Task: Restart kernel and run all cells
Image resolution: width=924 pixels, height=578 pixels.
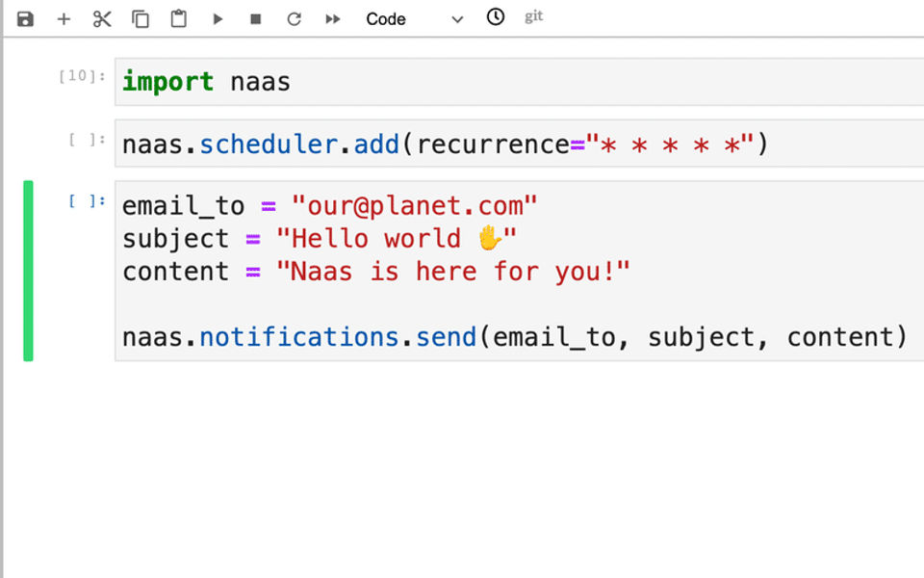Action: coord(332,19)
